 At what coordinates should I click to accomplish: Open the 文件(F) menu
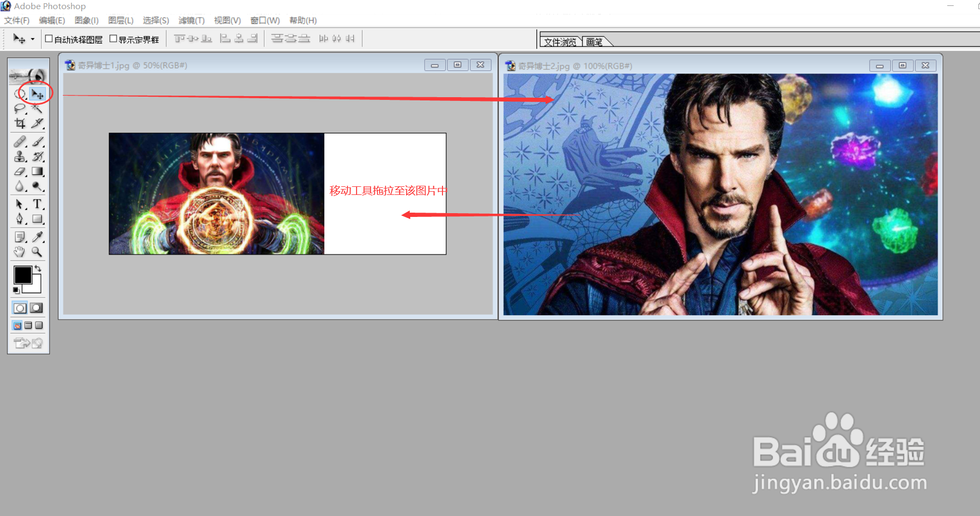tap(17, 20)
